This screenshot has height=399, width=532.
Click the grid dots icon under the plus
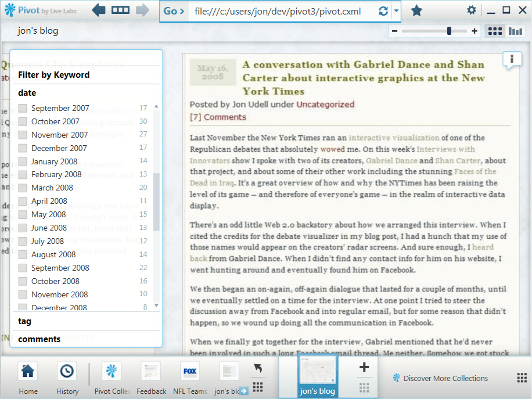click(364, 387)
